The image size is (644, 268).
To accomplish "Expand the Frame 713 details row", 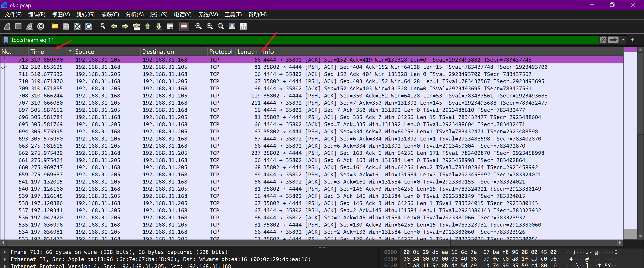I will [x=5, y=252].
